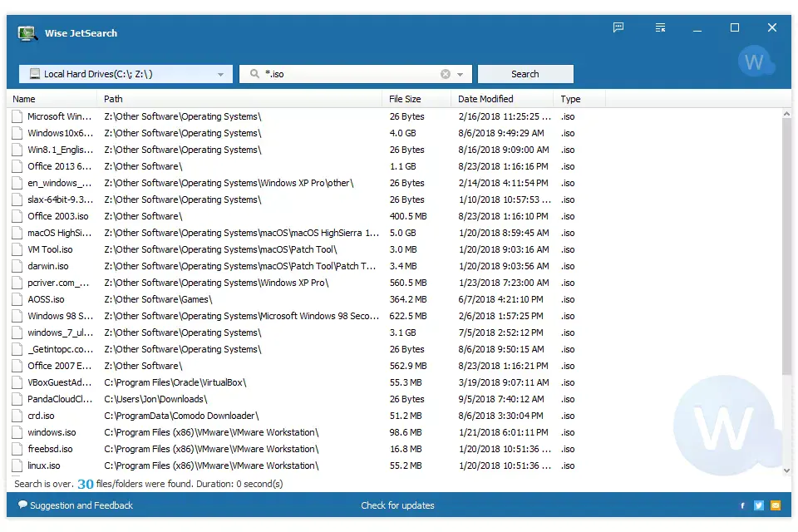Screen dimensions: 798x532
Task: Select the _Getintopc.co... file name
Action: pyautogui.click(x=60, y=350)
